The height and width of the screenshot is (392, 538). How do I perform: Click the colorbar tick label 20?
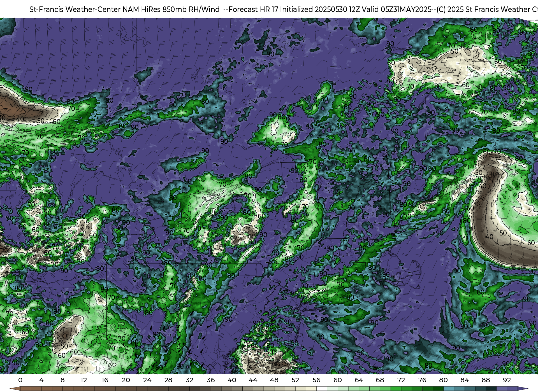coord(126,380)
